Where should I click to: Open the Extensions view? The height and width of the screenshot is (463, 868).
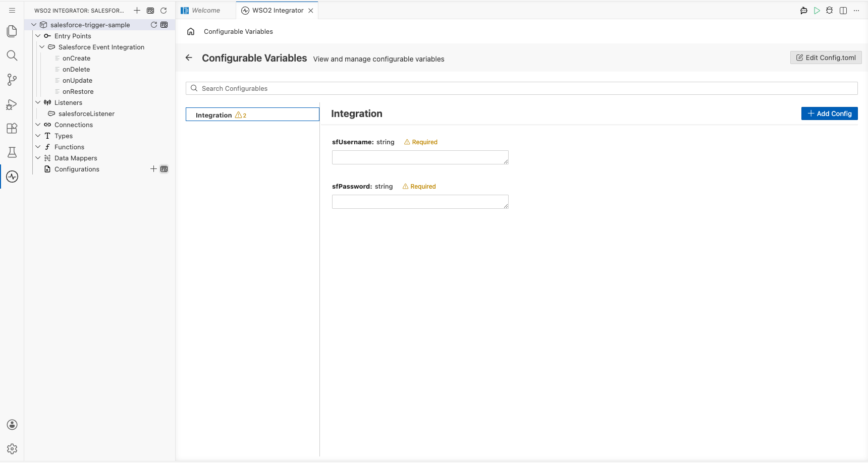(x=12, y=128)
